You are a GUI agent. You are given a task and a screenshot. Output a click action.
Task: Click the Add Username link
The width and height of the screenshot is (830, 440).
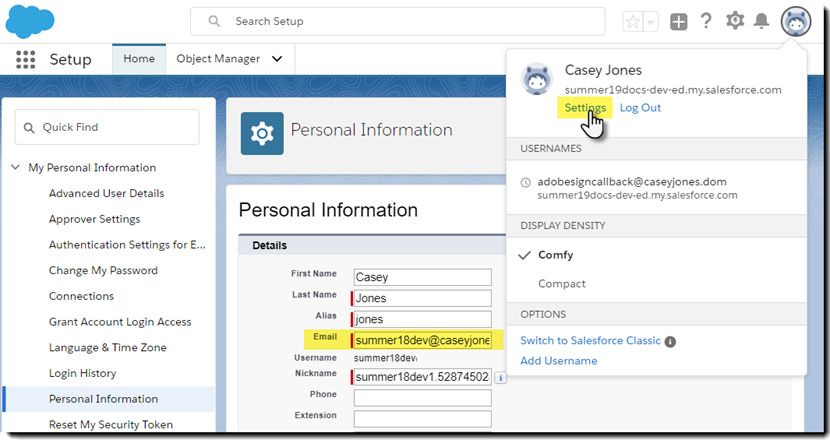pos(558,361)
